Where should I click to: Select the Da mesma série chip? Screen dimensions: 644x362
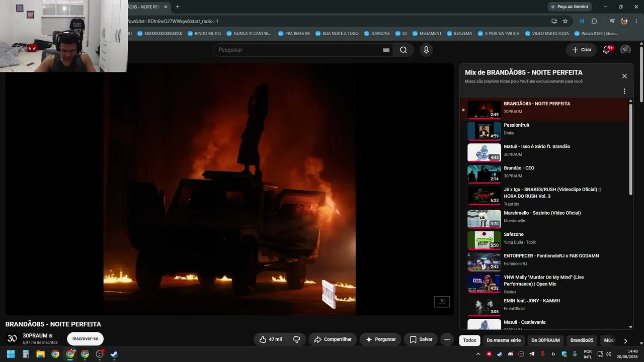coord(504,340)
